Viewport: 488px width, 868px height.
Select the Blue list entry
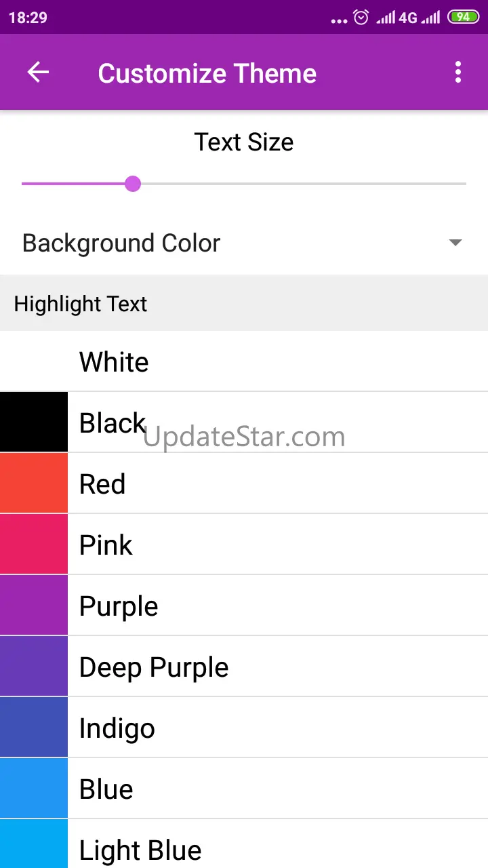tap(244, 788)
